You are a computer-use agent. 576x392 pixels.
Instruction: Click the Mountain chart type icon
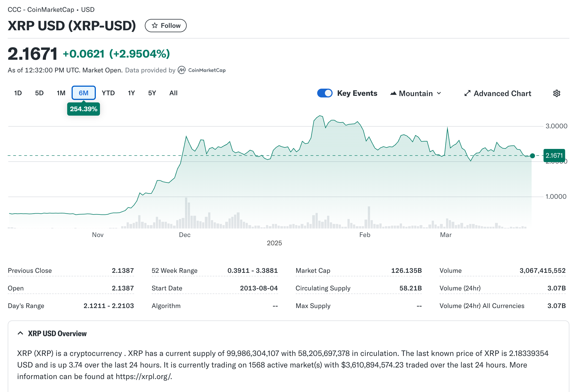click(x=393, y=93)
